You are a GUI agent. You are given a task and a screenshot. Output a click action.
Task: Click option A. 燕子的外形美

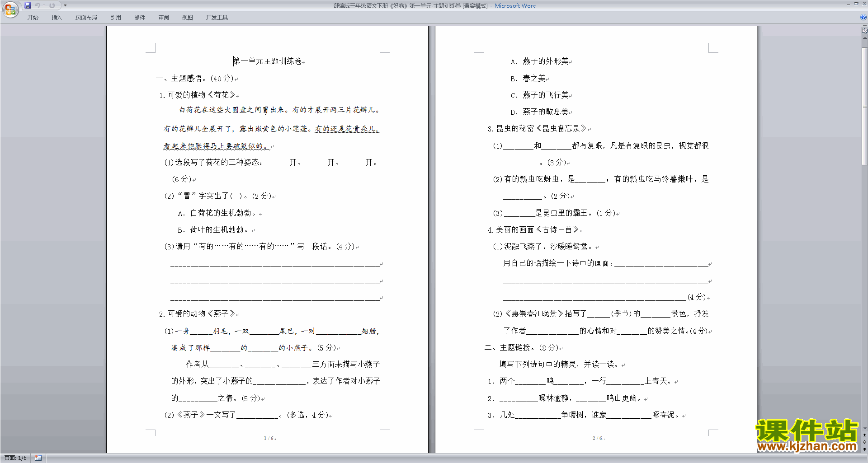coord(539,61)
